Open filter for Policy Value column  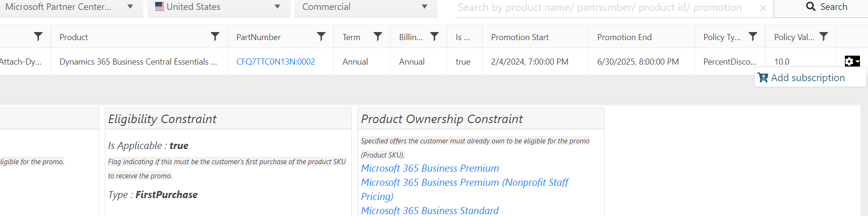[x=824, y=37]
